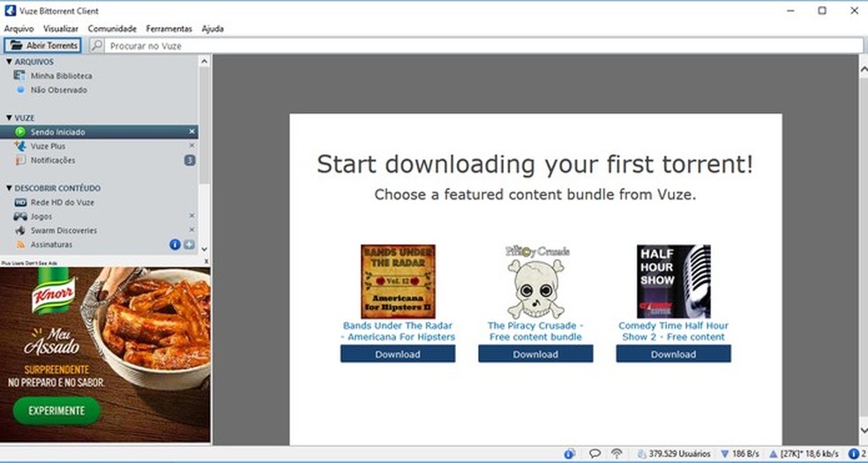Click the chat bubble status icon
868x463 pixels.
coord(595,454)
